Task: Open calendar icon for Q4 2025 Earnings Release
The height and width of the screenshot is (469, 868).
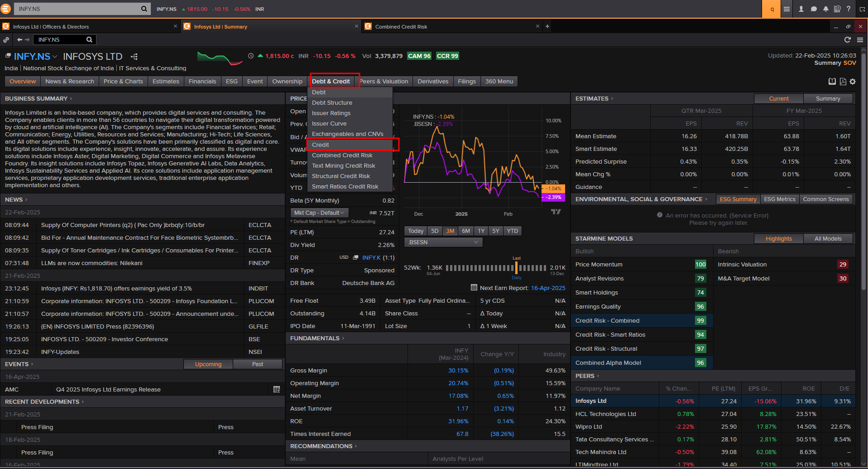Action: point(277,389)
